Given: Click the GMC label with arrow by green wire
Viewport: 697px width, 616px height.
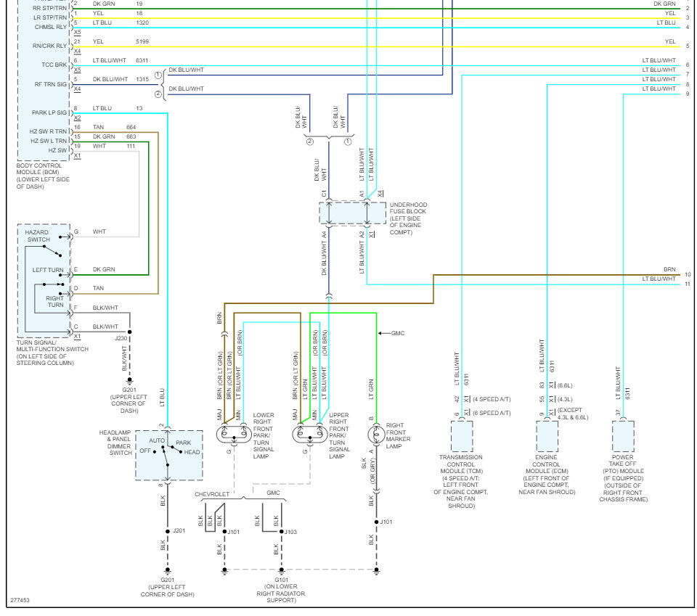Looking at the screenshot, I should (398, 333).
